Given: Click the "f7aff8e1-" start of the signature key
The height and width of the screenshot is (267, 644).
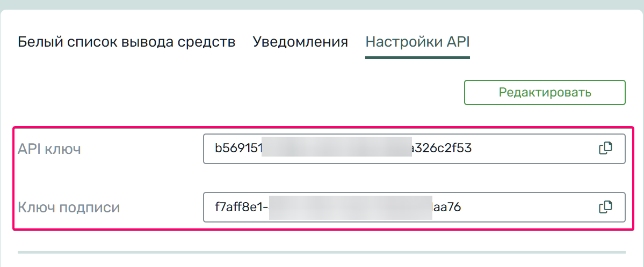Looking at the screenshot, I should (x=241, y=207).
